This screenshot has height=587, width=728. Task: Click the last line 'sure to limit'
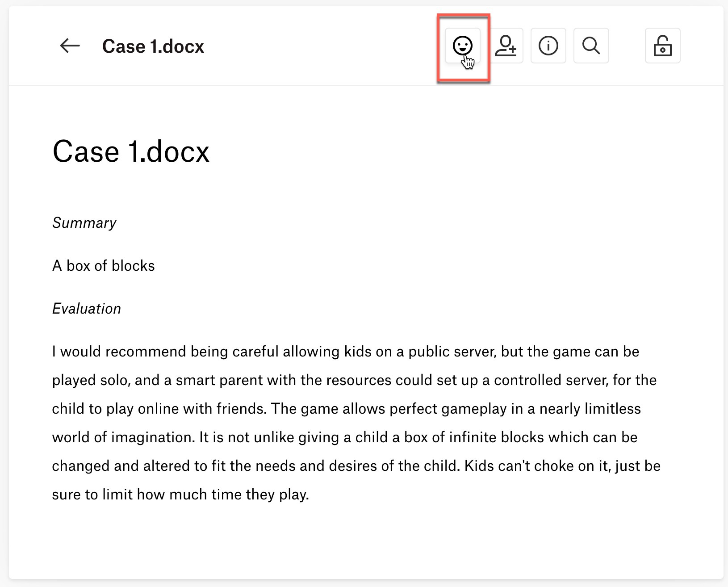click(180, 495)
